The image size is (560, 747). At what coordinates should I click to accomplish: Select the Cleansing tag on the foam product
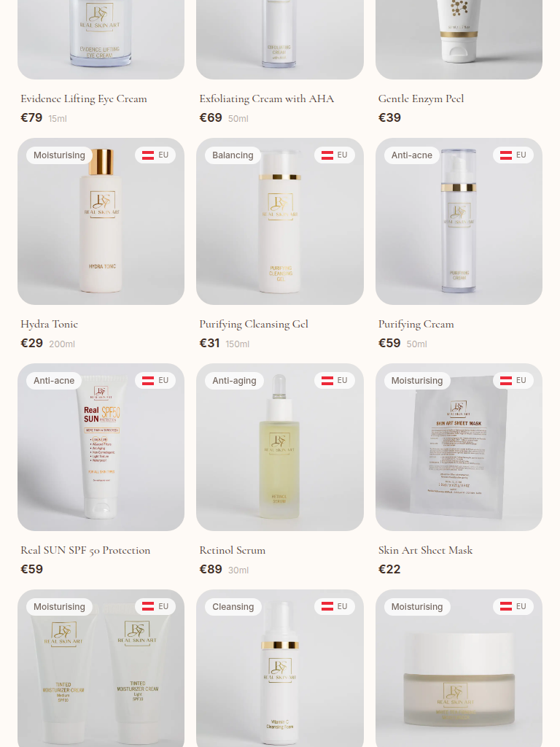coord(233,606)
